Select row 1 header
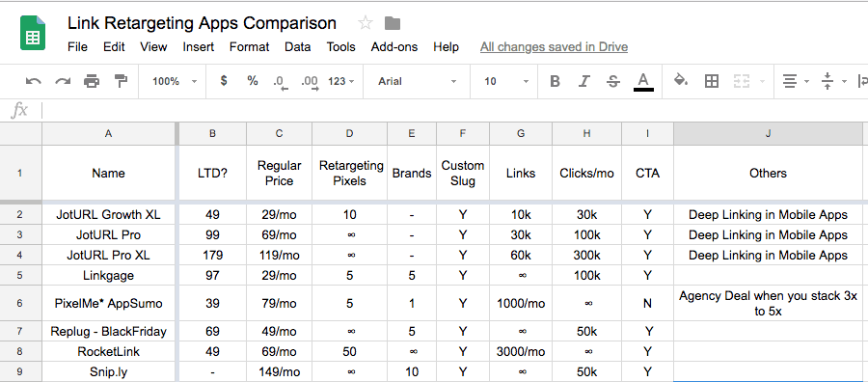The image size is (868, 382). pyautogui.click(x=20, y=173)
